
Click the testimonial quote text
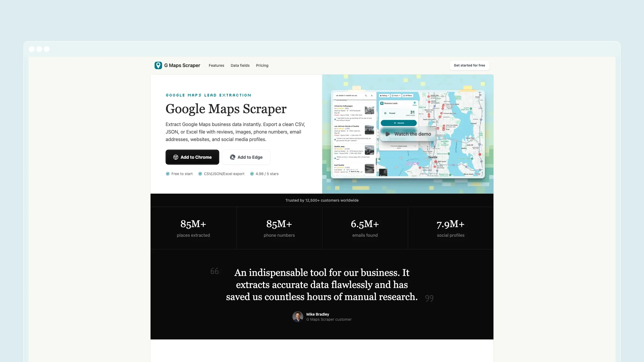coord(322,285)
